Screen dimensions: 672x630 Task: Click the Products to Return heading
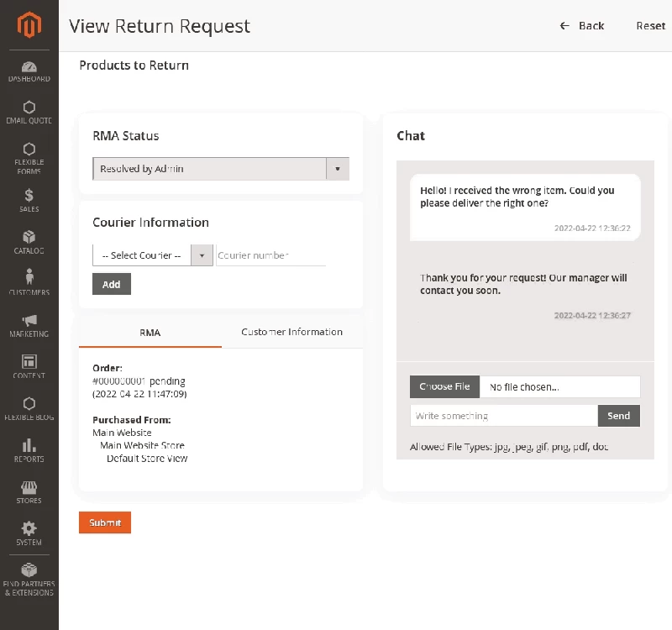(x=134, y=66)
